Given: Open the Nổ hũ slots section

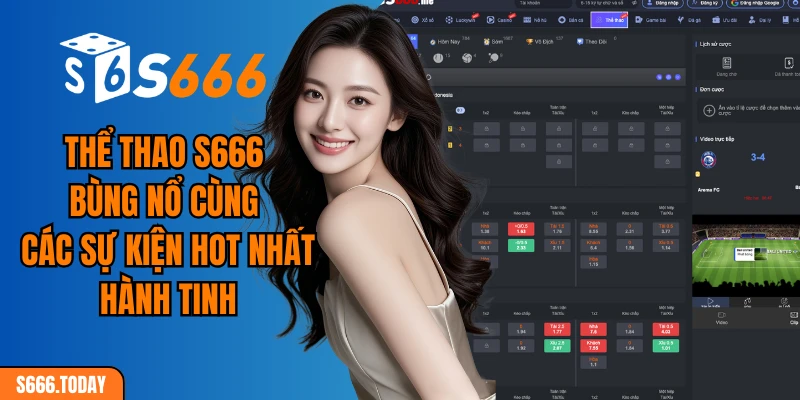Looking at the screenshot, I should tap(535, 20).
